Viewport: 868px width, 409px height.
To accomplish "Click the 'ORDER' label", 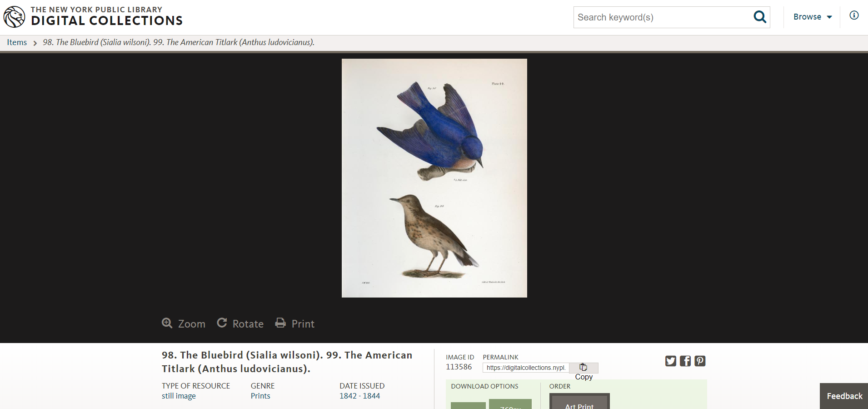I will [559, 386].
